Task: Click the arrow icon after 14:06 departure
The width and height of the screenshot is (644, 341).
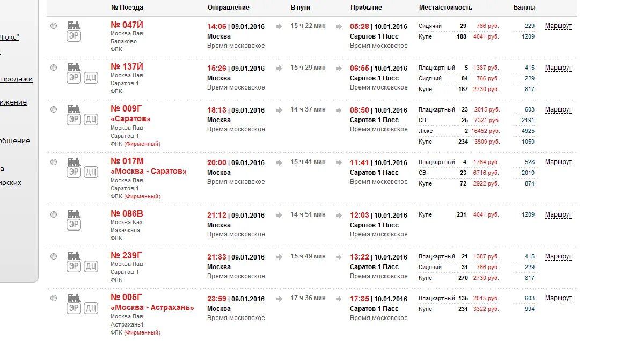Action: tap(279, 26)
